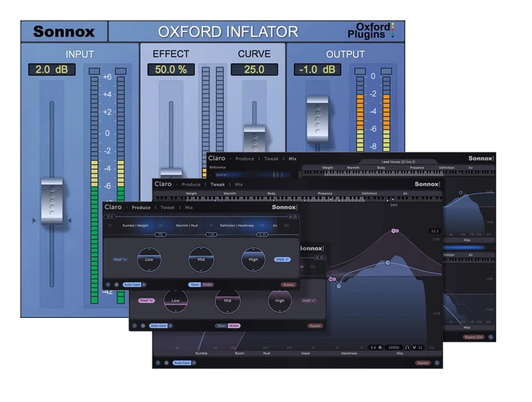Toggle Bypass in pink Claro Produce window
Screen dimensions: 532x402
click(x=315, y=325)
